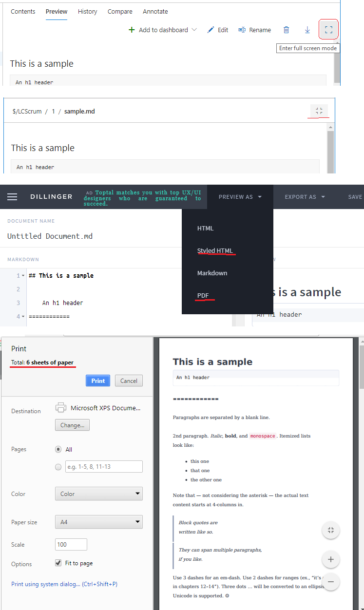Click the Enter full screen mode icon
The height and width of the screenshot is (610, 364).
click(x=328, y=30)
